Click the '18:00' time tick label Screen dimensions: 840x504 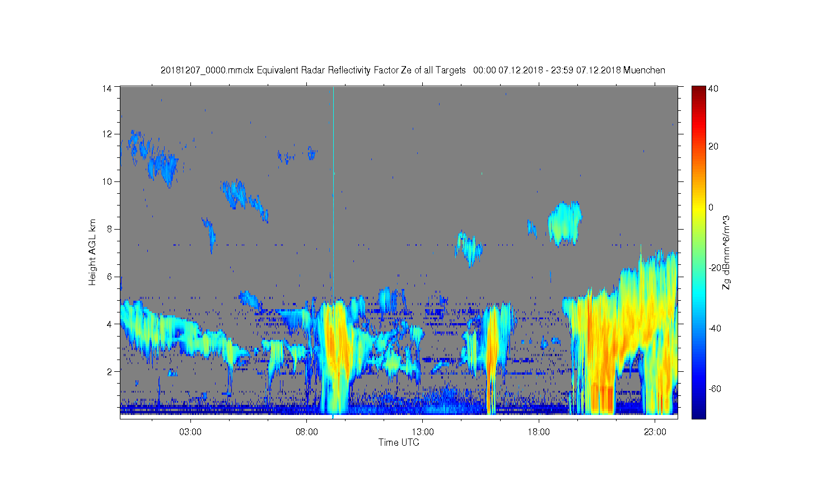(539, 432)
